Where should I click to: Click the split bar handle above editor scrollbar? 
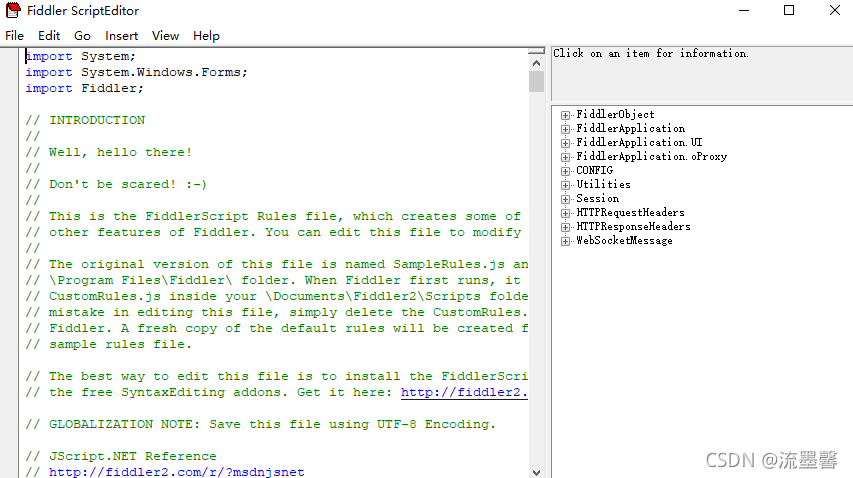[536, 51]
